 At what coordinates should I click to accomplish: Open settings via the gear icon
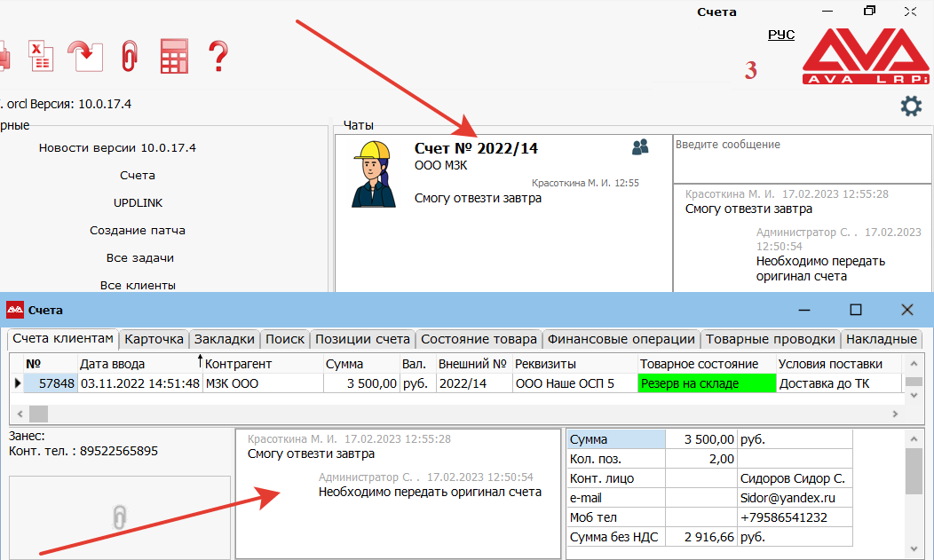tap(911, 106)
